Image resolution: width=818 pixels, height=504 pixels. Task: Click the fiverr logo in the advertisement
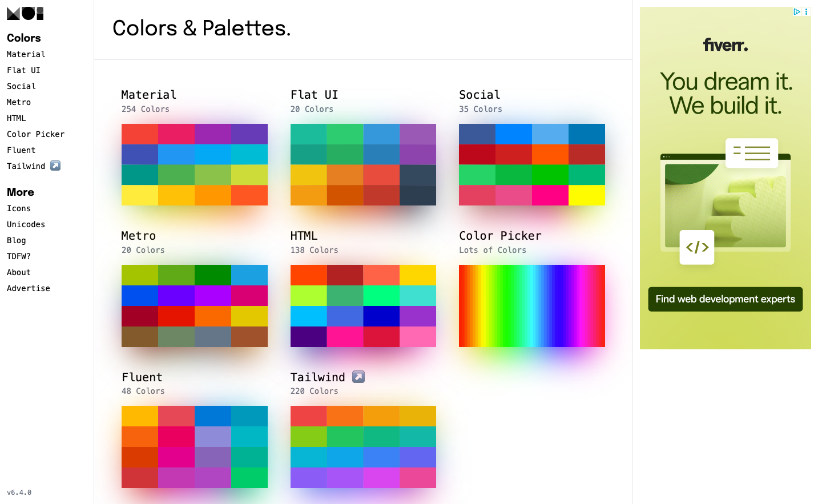725,45
